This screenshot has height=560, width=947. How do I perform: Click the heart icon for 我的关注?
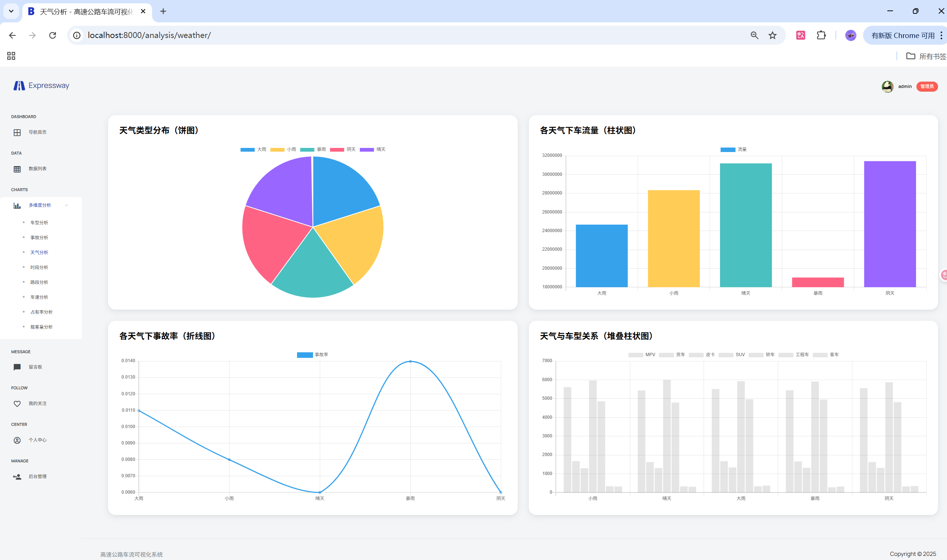pos(17,404)
